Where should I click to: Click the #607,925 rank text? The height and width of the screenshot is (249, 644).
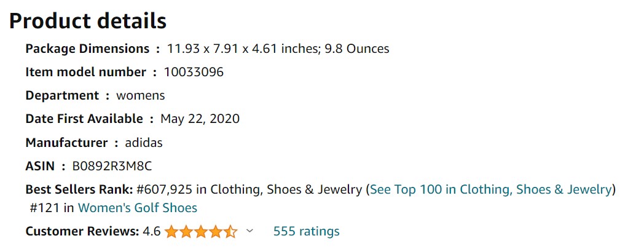click(x=165, y=189)
